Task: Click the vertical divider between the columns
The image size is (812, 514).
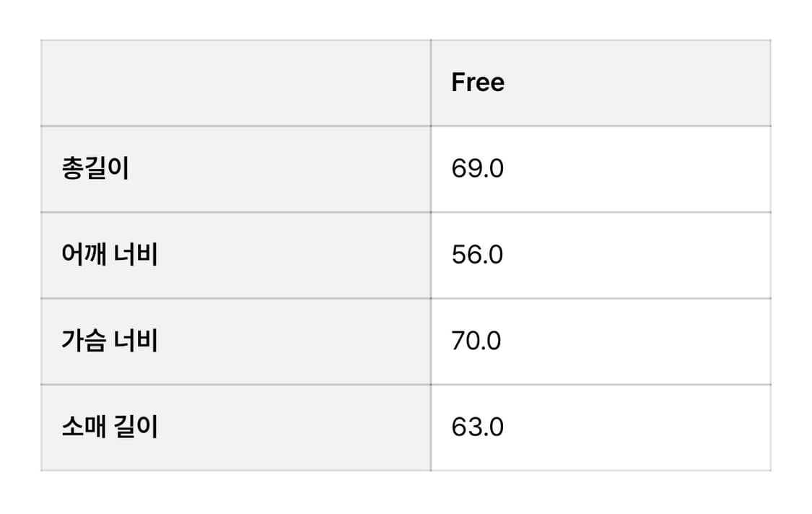Action: 431,255
